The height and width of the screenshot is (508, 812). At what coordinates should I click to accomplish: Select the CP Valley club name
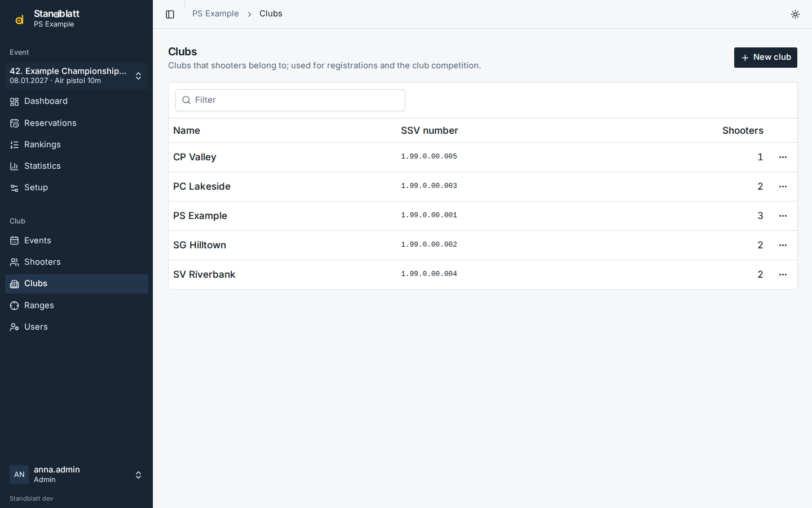point(195,157)
